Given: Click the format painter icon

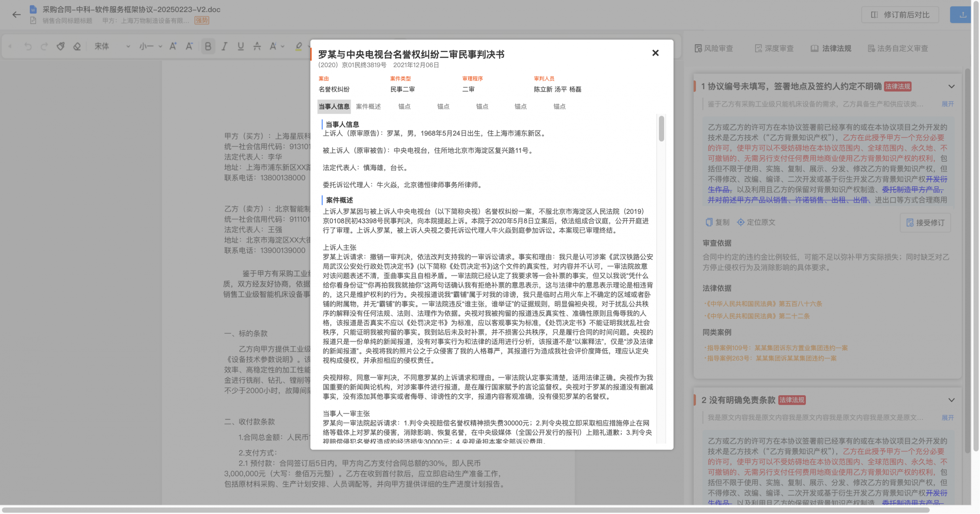Looking at the screenshot, I should 60,46.
